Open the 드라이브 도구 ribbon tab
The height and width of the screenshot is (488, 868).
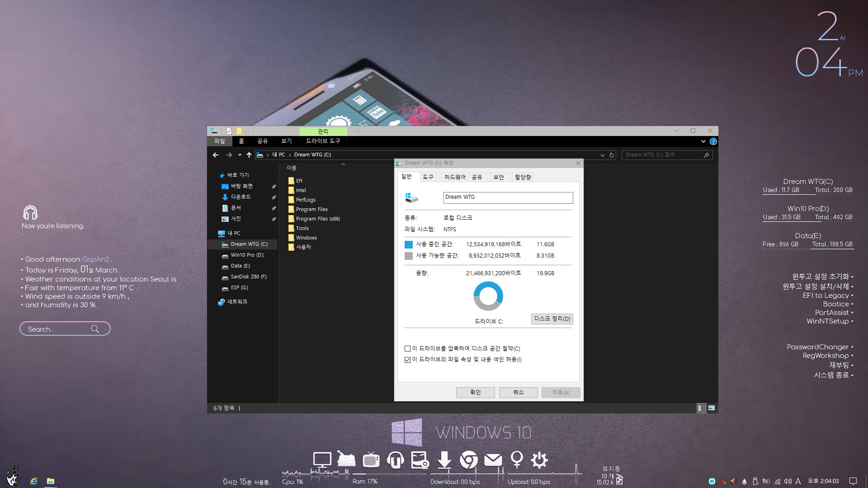point(323,141)
